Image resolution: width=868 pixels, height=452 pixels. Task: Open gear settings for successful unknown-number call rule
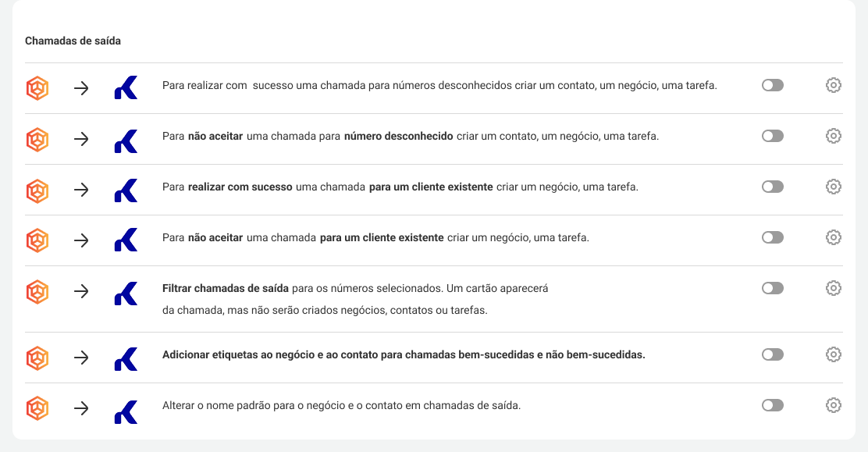point(833,85)
